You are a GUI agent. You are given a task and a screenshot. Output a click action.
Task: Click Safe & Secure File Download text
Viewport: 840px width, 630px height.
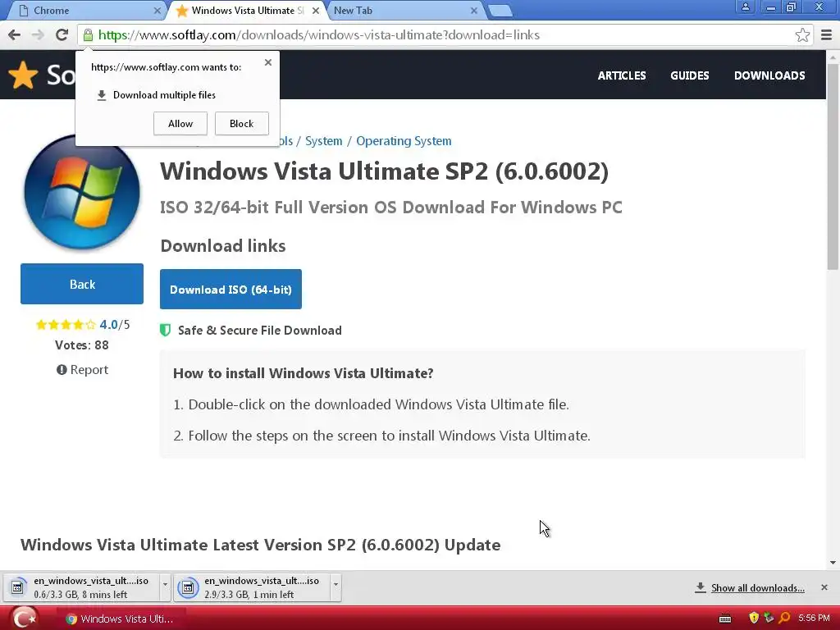tap(260, 331)
